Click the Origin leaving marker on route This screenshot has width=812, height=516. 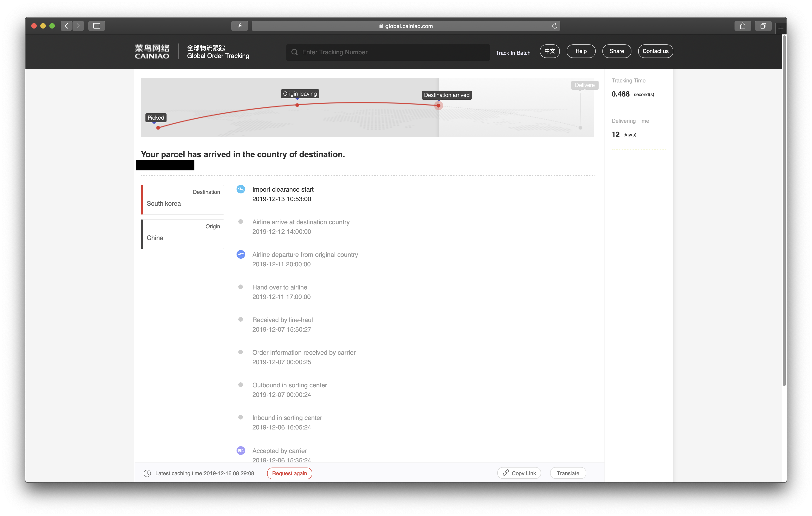pyautogui.click(x=297, y=105)
